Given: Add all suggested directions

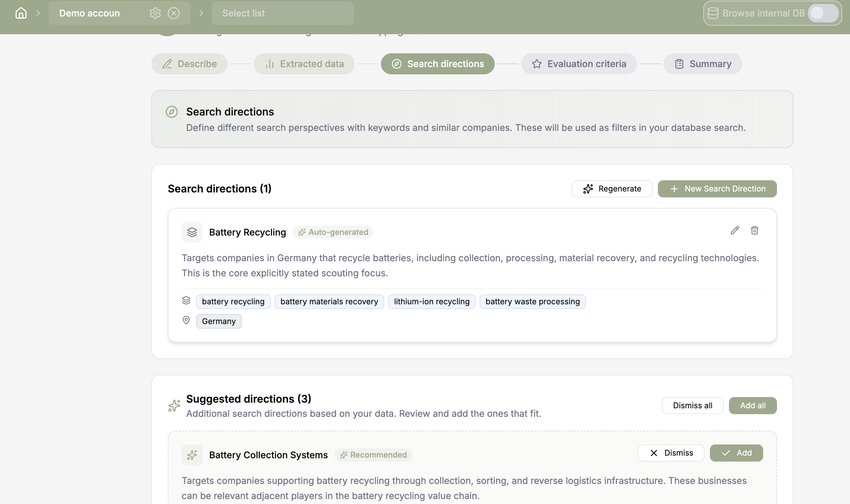Looking at the screenshot, I should click(x=753, y=406).
